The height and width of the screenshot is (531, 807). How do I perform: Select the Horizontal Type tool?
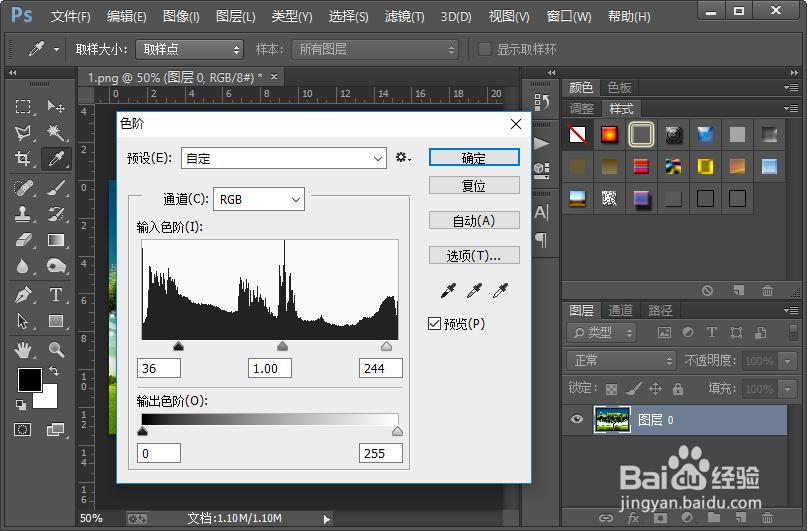(56, 295)
